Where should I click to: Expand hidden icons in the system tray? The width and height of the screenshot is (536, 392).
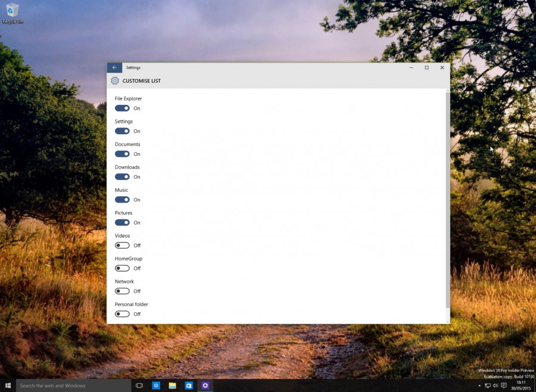coord(479,385)
